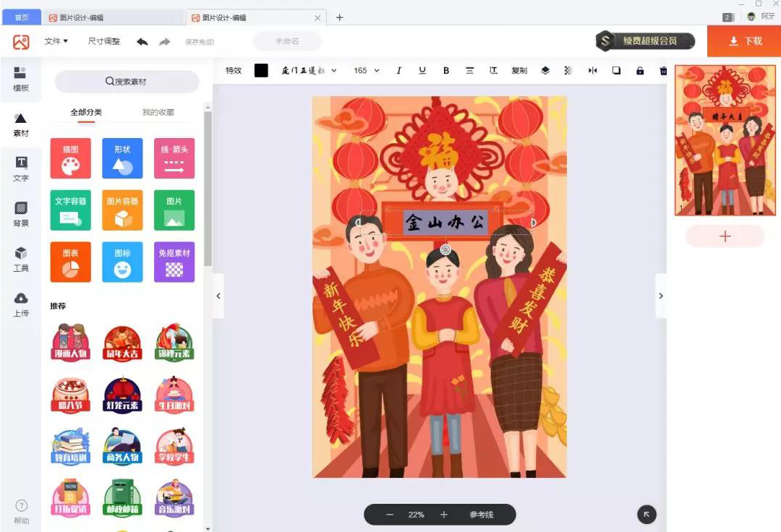Viewport: 781px width, 532px height.
Task: Open the font family dropdown
Action: point(309,71)
